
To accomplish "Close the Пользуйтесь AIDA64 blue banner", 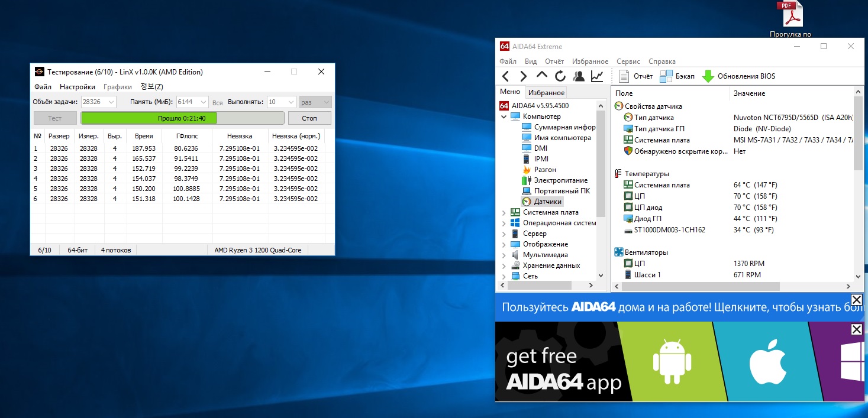I will (856, 300).
